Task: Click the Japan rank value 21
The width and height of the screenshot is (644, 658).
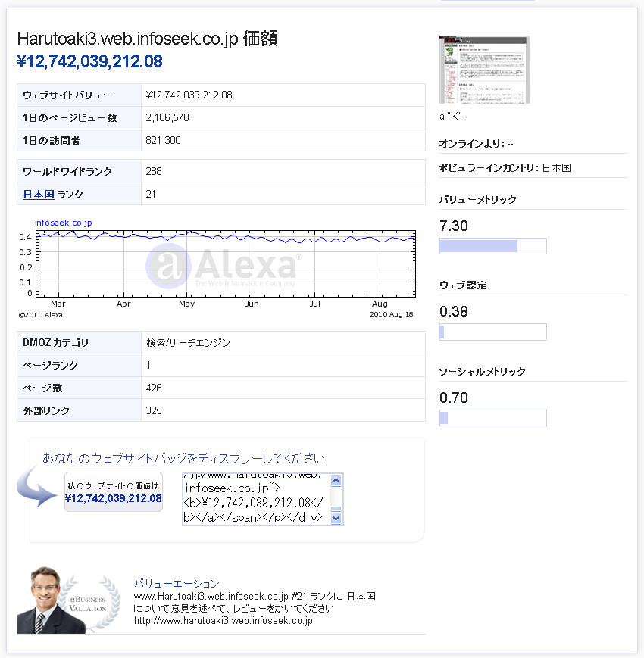Action: tap(151, 195)
